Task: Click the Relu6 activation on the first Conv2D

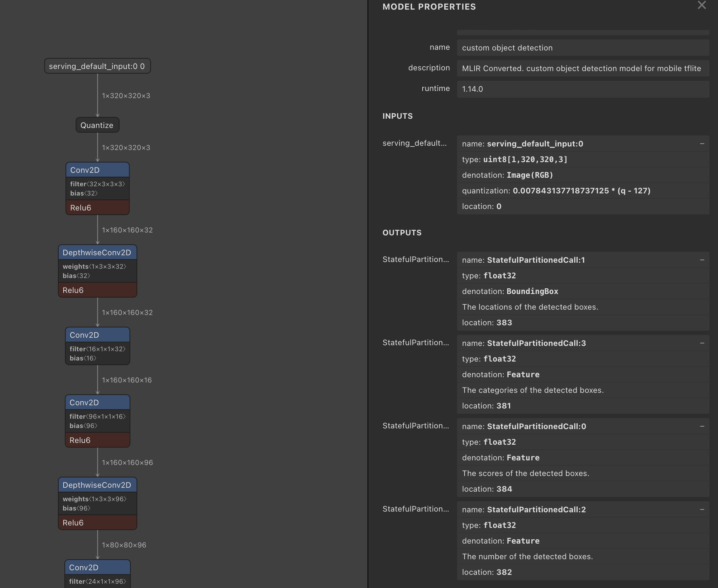Action: pos(97,208)
